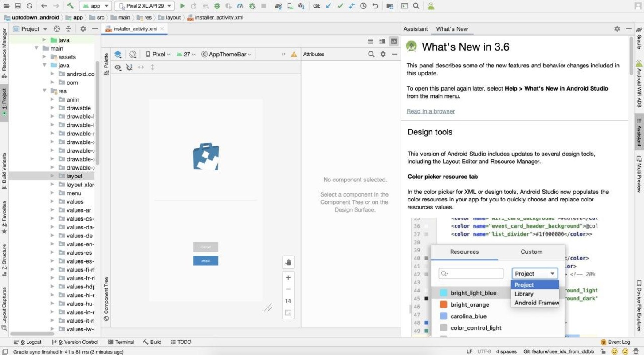This screenshot has width=644, height=355.
Task: Toggle view options eye icon
Action: [118, 67]
